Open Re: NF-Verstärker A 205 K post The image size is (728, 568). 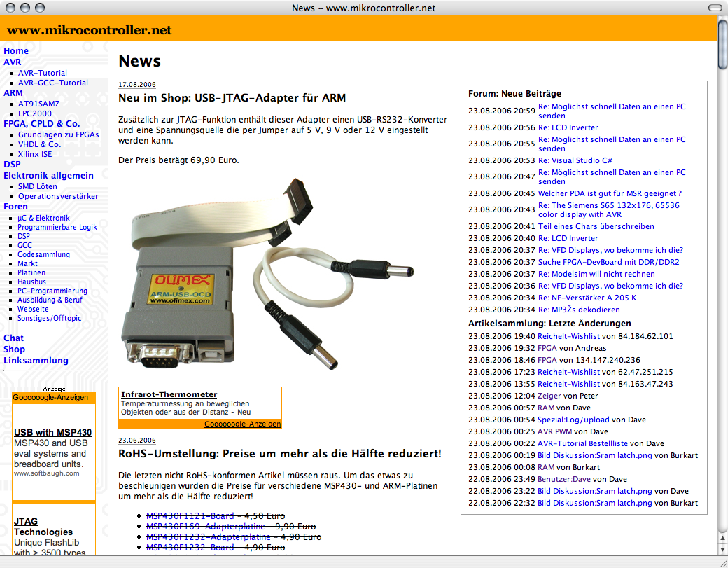(587, 298)
